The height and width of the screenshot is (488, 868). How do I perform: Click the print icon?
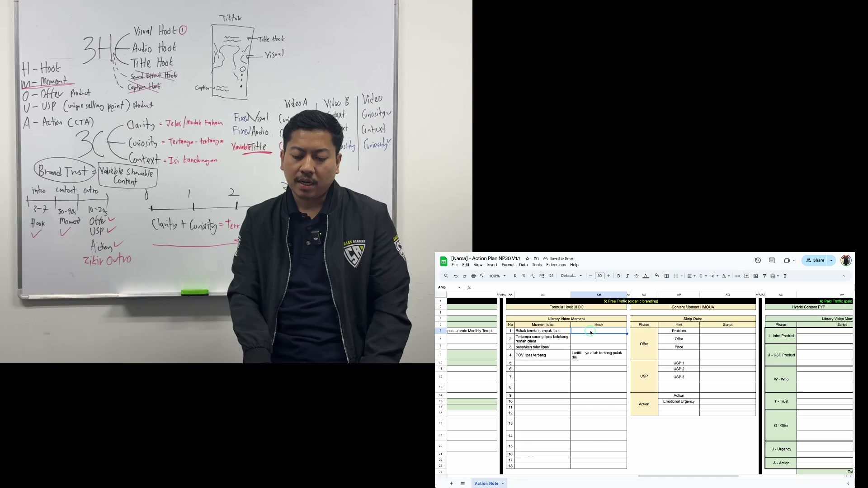point(473,276)
